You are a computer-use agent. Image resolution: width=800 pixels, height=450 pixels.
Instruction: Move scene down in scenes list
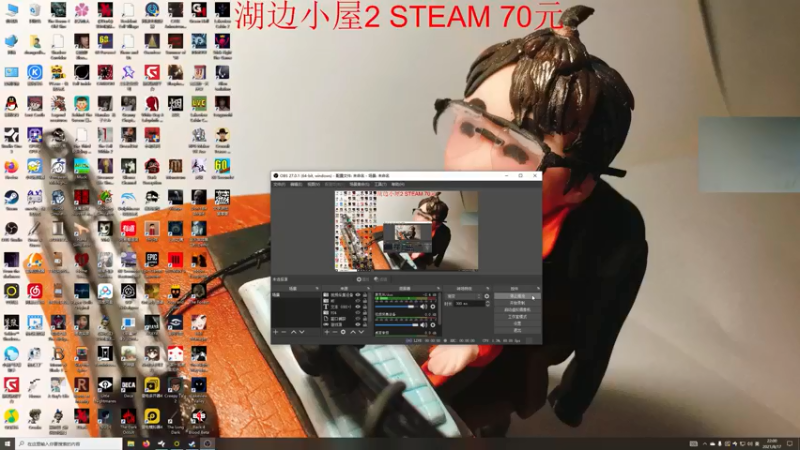tap(302, 332)
